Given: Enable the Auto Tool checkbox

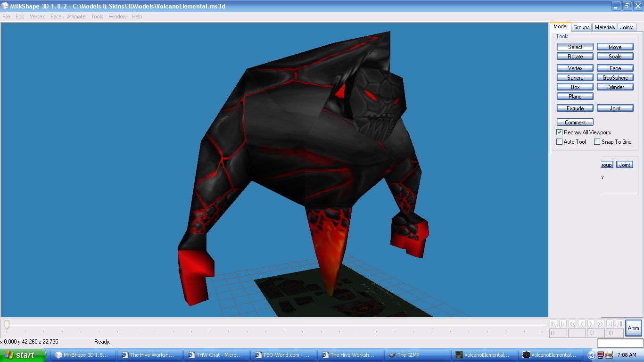Looking at the screenshot, I should 560,142.
